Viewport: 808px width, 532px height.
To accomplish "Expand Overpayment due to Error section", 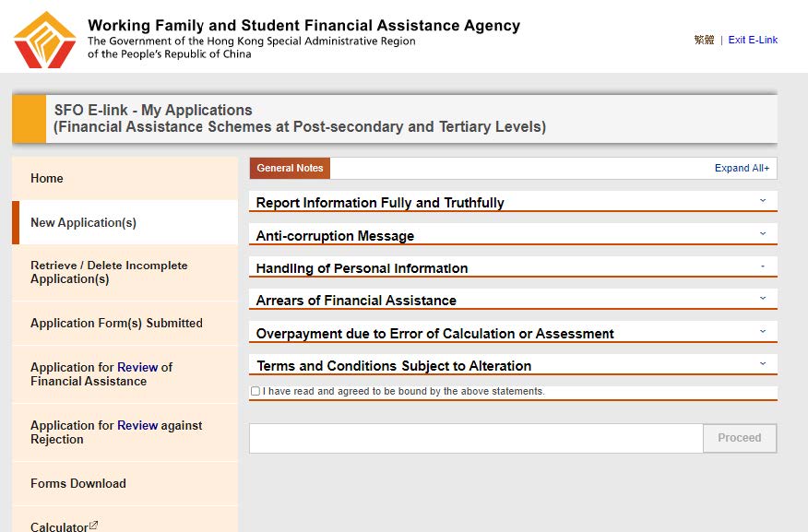I will click(x=763, y=331).
